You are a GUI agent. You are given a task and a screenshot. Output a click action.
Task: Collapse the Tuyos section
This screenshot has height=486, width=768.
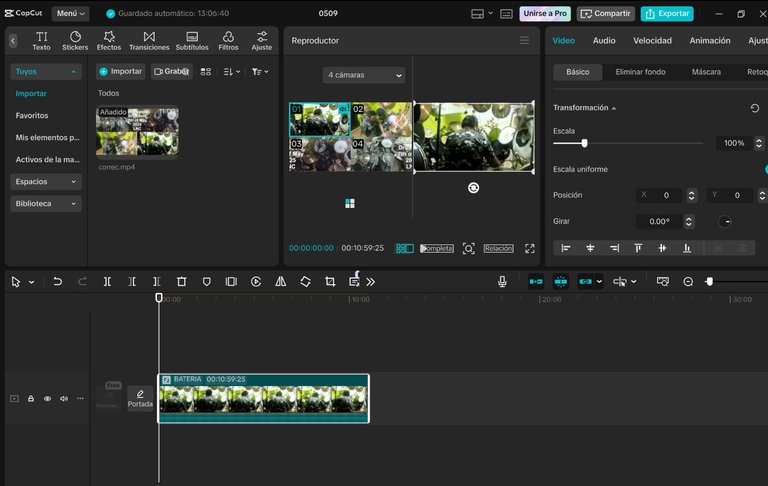coord(46,72)
